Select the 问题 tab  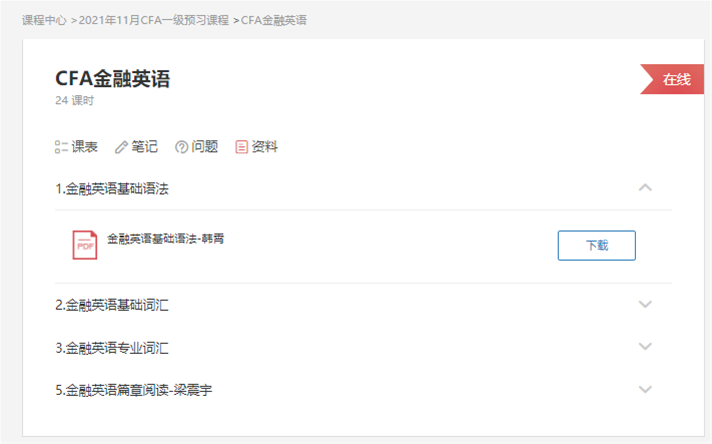[x=204, y=147]
